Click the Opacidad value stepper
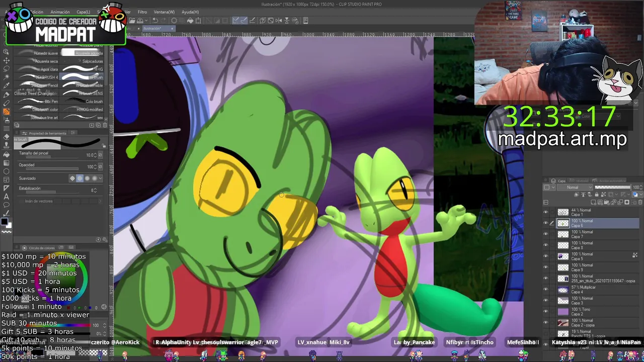The width and height of the screenshot is (644, 362). click(95, 167)
